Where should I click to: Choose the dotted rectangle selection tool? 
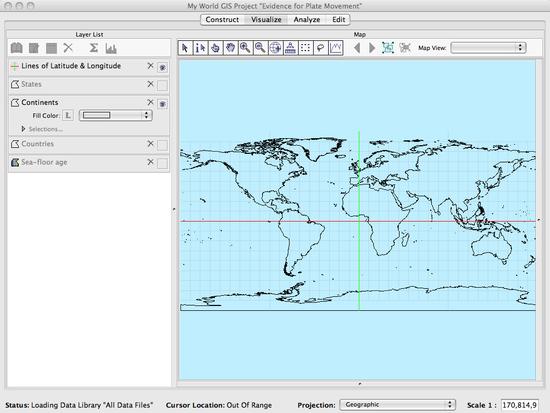306,48
